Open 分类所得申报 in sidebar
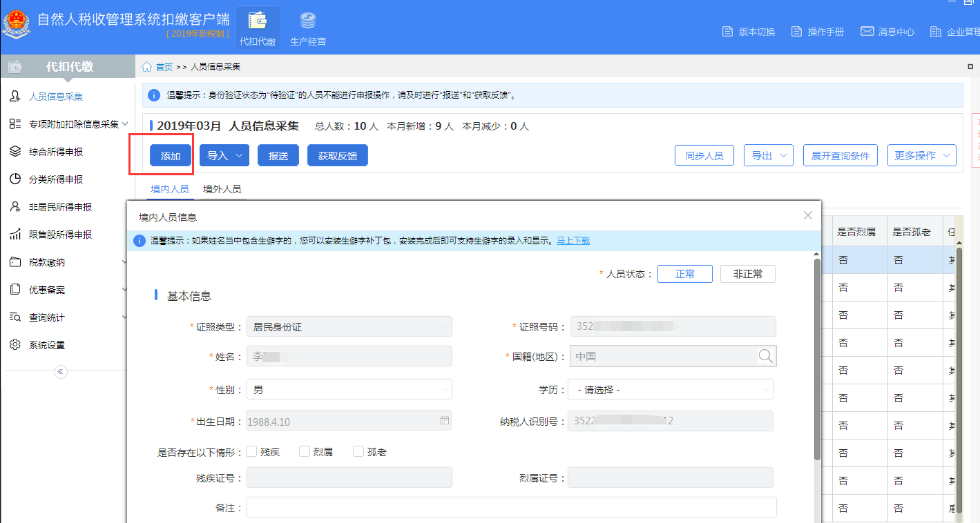 point(56,179)
